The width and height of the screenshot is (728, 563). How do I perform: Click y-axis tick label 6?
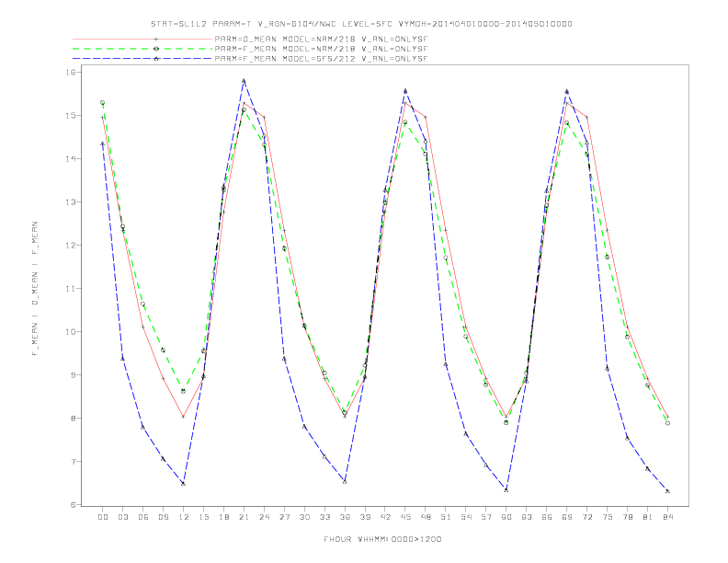click(74, 504)
